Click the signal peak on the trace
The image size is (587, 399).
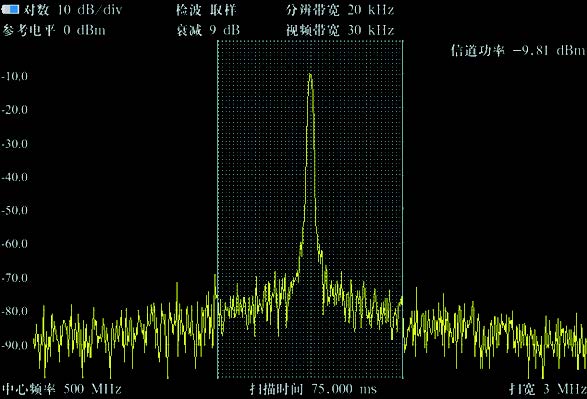pos(310,74)
